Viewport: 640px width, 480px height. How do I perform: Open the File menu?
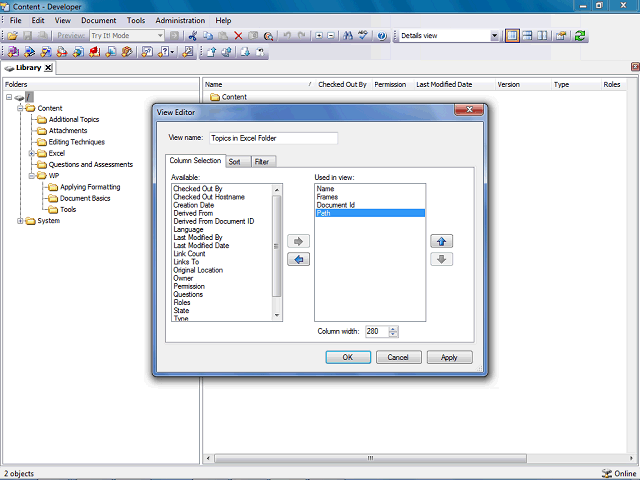(16, 20)
